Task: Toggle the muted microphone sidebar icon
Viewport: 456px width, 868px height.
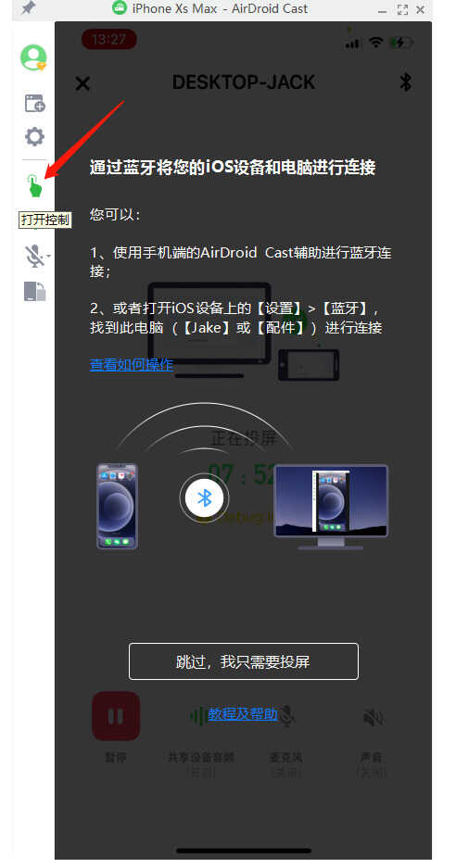Action: pyautogui.click(x=34, y=256)
